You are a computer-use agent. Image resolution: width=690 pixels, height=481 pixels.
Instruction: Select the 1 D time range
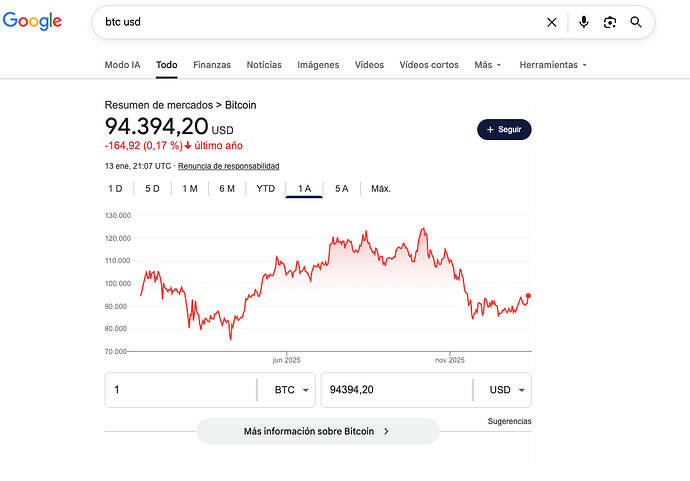coord(115,188)
